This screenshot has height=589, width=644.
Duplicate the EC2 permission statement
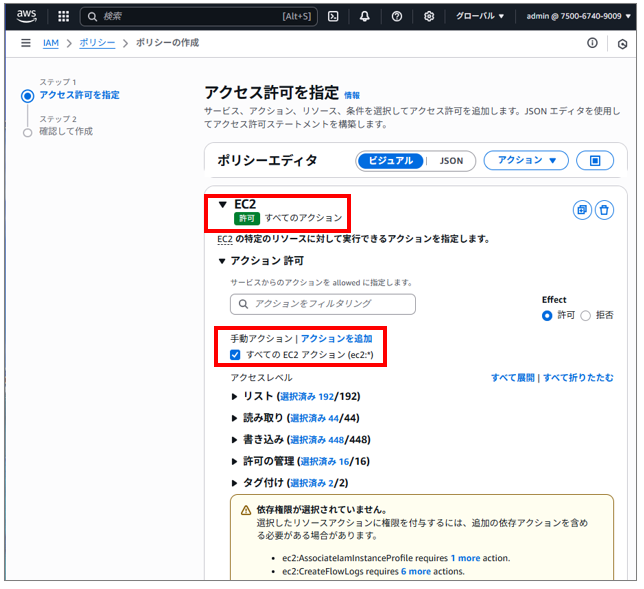tap(582, 210)
